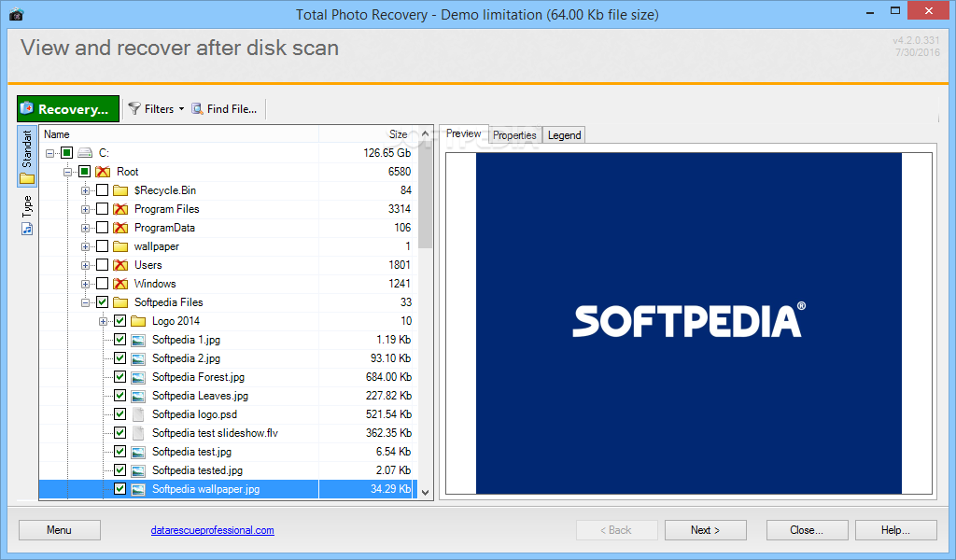Expand the Program Files folder

85,210
